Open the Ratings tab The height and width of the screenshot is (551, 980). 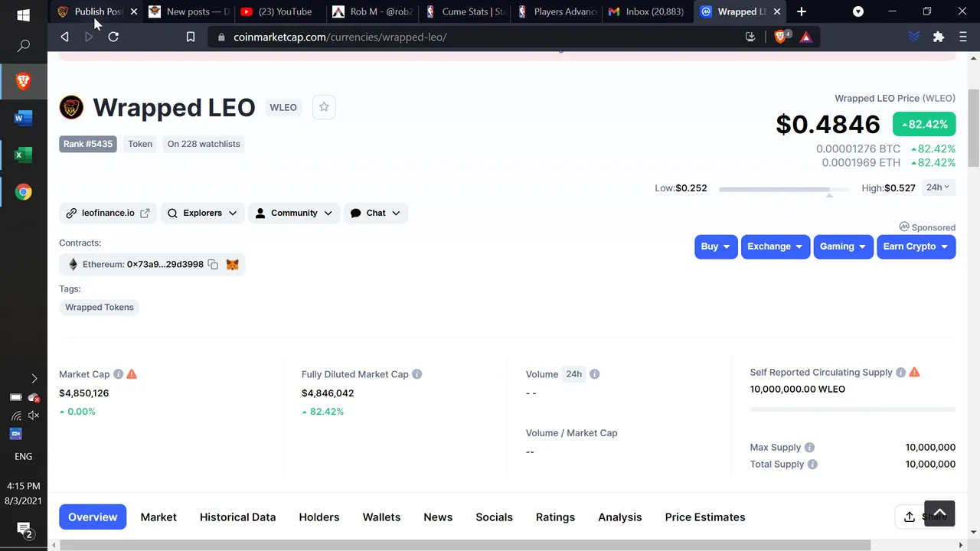(x=555, y=517)
